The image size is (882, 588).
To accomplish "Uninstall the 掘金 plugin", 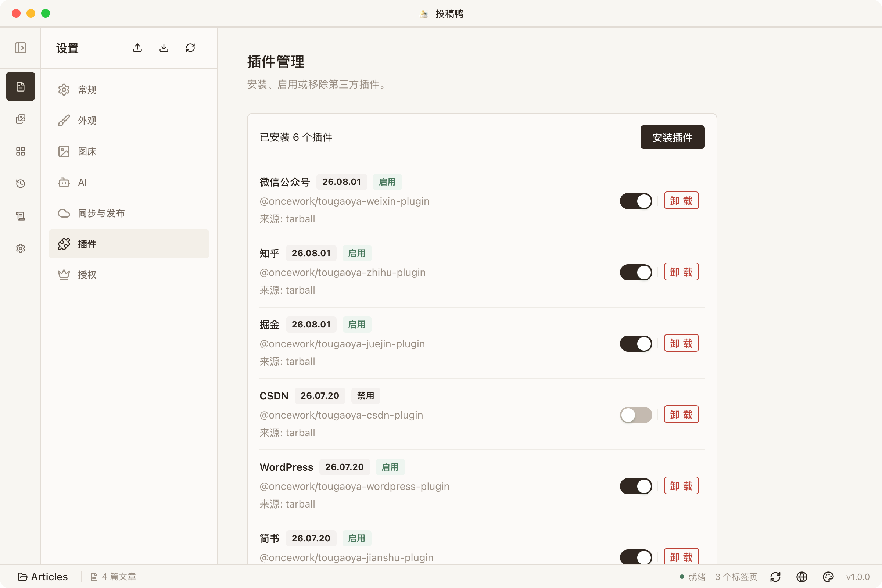I will pyautogui.click(x=681, y=343).
